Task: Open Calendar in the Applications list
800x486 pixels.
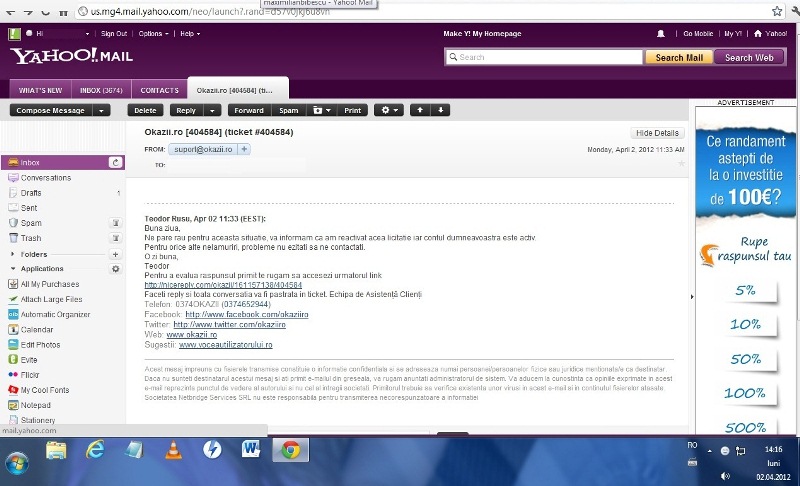Action: click(36, 329)
